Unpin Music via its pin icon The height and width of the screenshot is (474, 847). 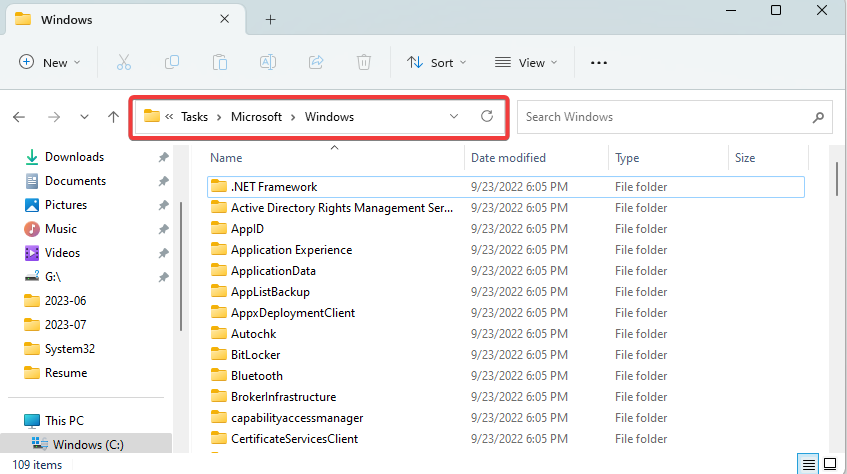pos(163,229)
